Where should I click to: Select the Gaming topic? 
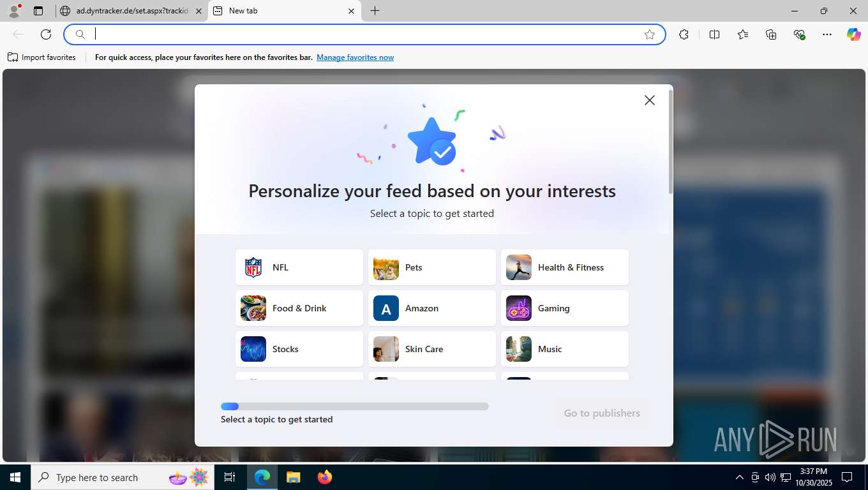point(565,308)
